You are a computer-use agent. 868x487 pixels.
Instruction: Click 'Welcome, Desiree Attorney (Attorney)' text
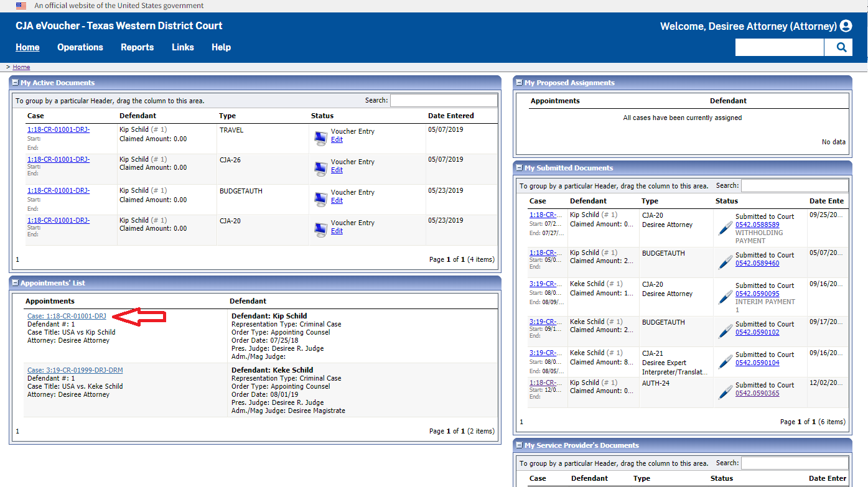749,26
